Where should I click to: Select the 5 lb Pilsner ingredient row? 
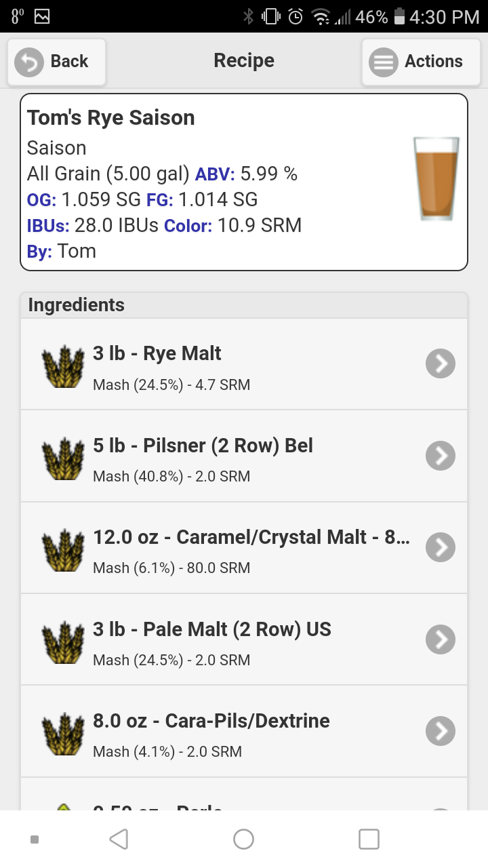[x=244, y=456]
